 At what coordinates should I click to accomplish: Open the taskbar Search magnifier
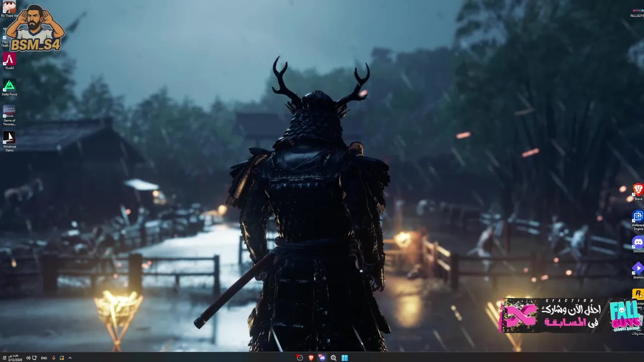(x=334, y=357)
